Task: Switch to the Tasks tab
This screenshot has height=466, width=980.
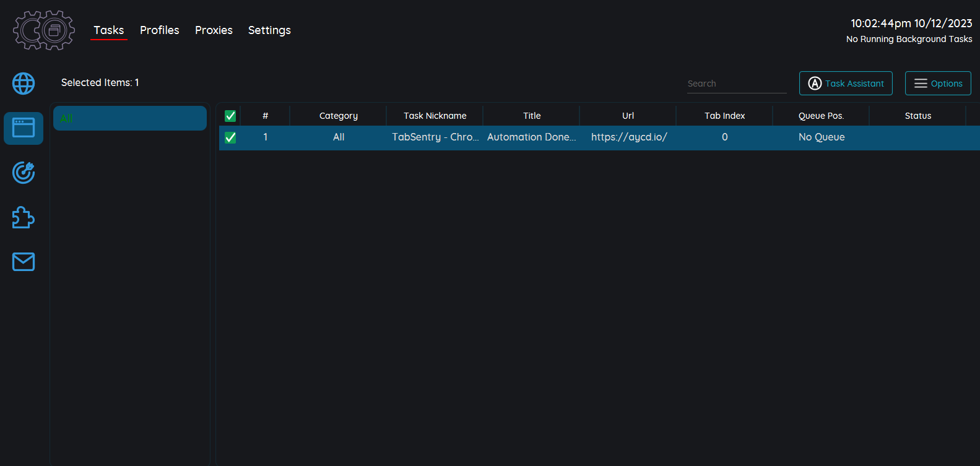Action: pyautogui.click(x=109, y=30)
